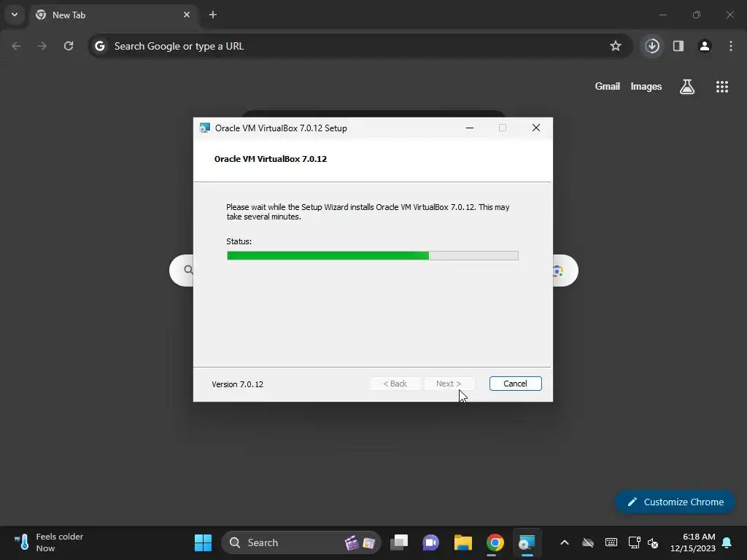Screen dimensions: 747x560
Task: Open Task View on the taskbar
Action: [x=399, y=542]
